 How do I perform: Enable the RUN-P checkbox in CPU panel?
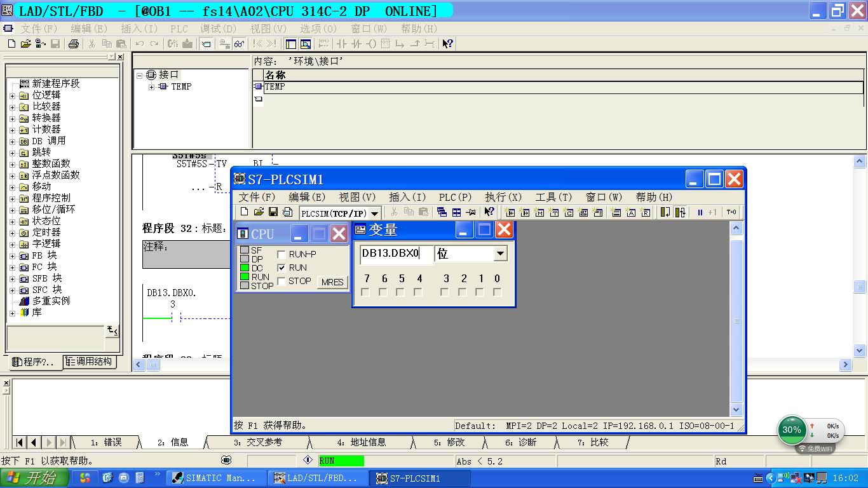[x=281, y=254]
